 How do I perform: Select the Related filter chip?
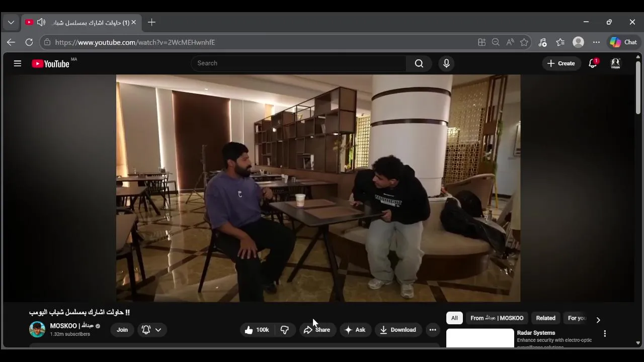pyautogui.click(x=546, y=318)
